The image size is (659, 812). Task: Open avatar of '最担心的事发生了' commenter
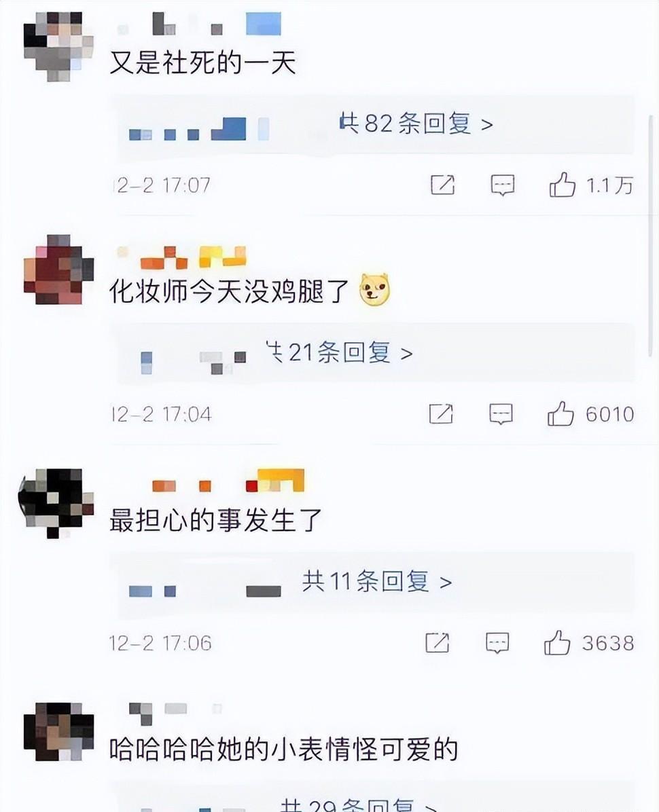[56, 503]
